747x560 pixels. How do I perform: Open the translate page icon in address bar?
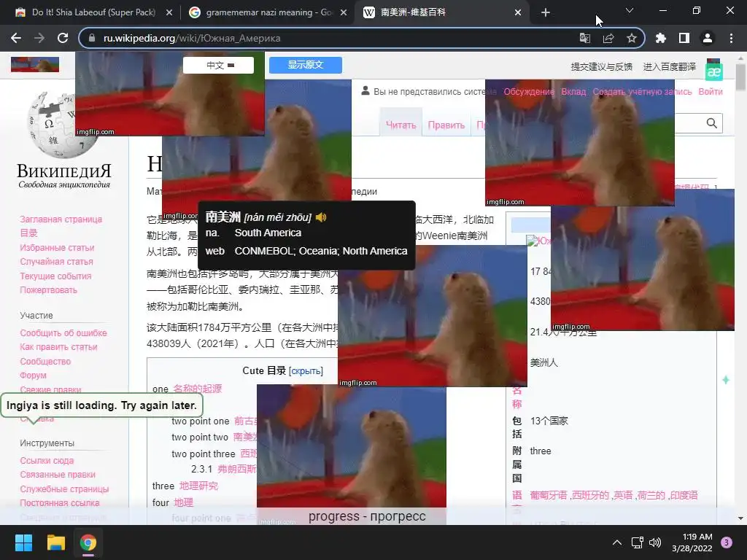click(x=584, y=38)
